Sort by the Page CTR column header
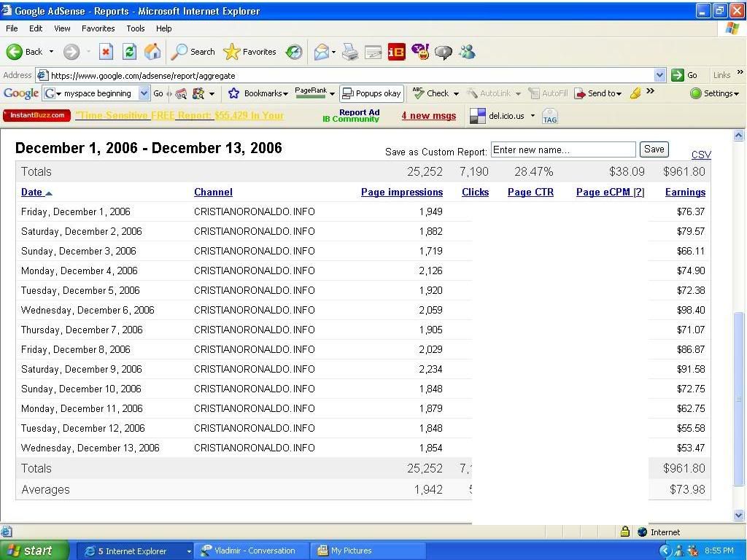 pyautogui.click(x=531, y=192)
